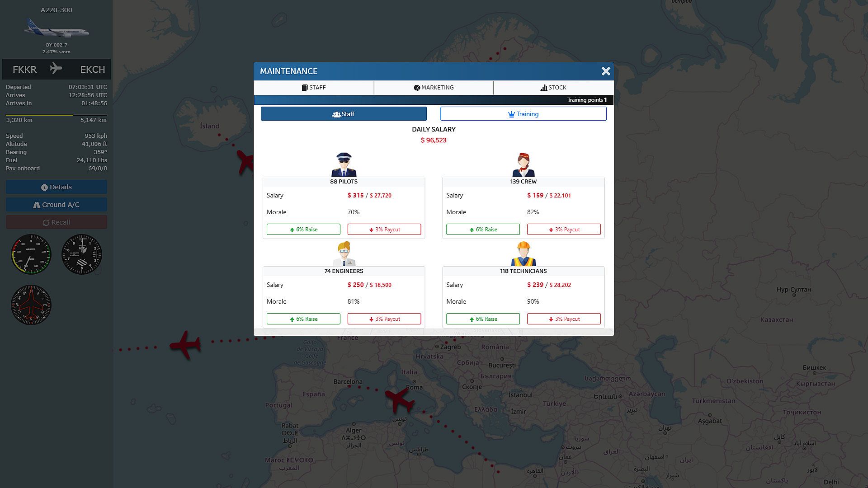This screenshot has width=868, height=488.
Task: Open aircraft Details
Action: tap(57, 187)
